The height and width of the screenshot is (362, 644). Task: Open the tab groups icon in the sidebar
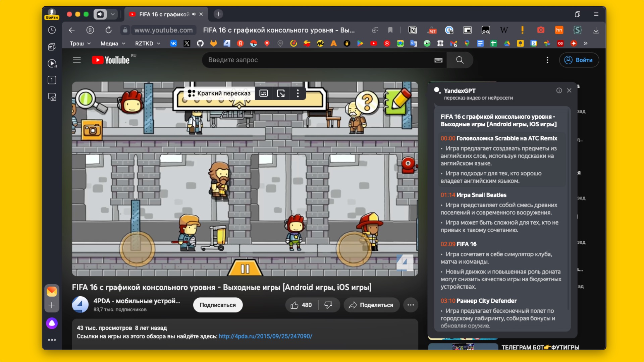52,47
